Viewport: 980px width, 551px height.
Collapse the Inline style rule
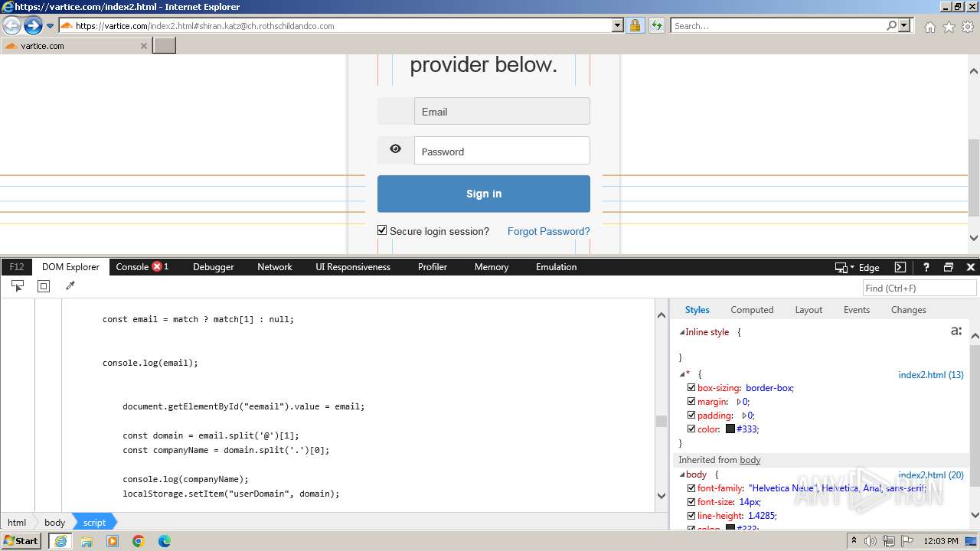[682, 332]
